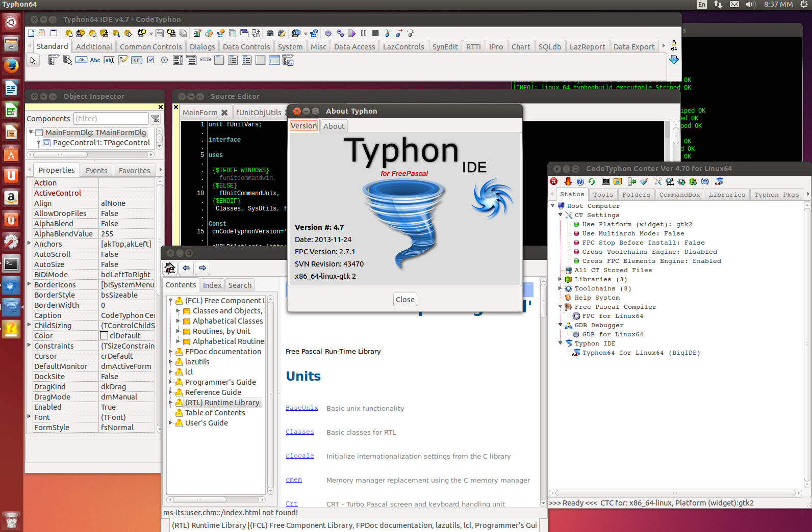Select the TToggleBox (on) component in palette
Image resolution: width=812 pixels, height=532 pixels.
[137, 60]
